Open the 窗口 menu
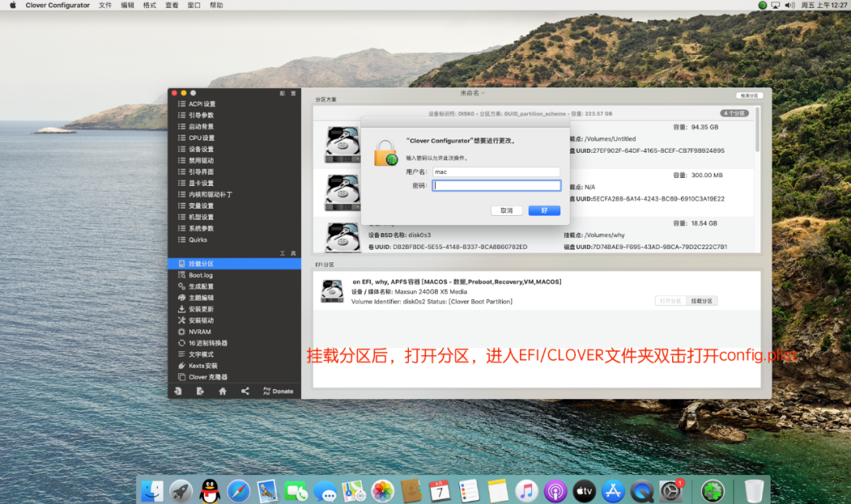Image resolution: width=851 pixels, height=504 pixels. pyautogui.click(x=195, y=5)
